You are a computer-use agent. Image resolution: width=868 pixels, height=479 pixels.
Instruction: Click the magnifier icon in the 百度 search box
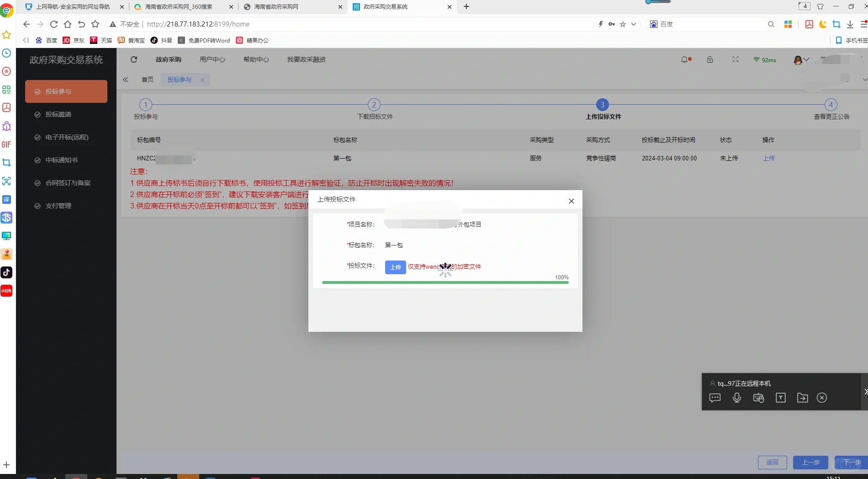pos(771,24)
